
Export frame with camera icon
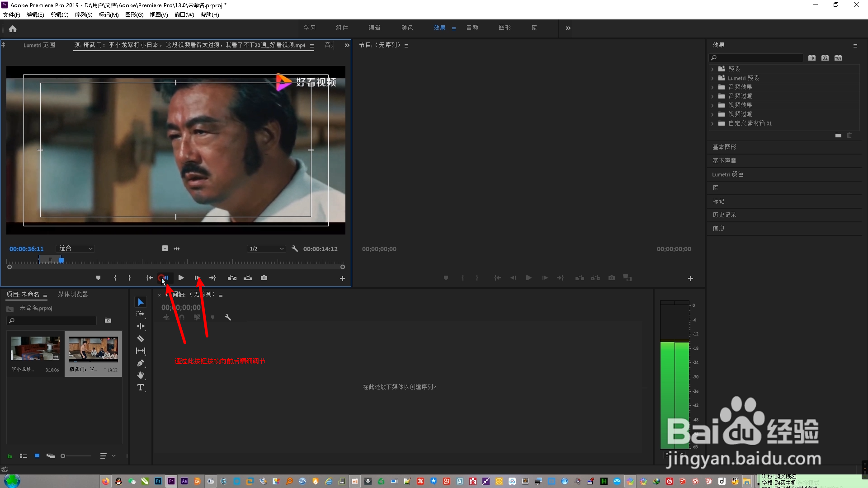tap(264, 278)
